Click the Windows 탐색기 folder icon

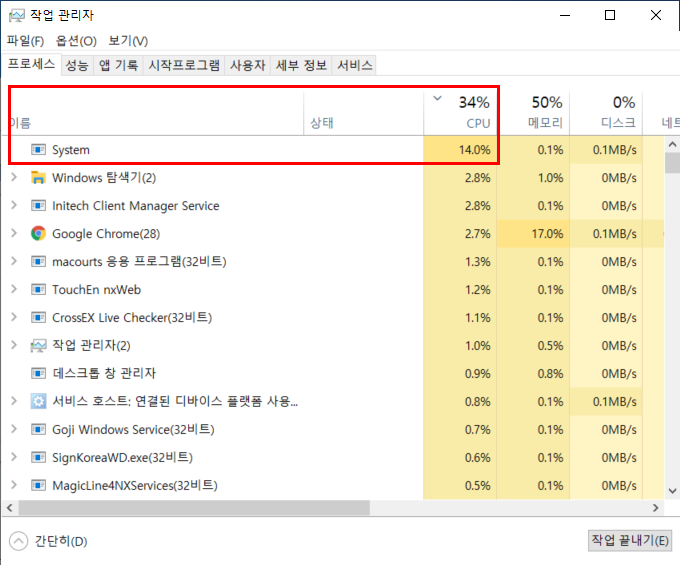click(38, 177)
